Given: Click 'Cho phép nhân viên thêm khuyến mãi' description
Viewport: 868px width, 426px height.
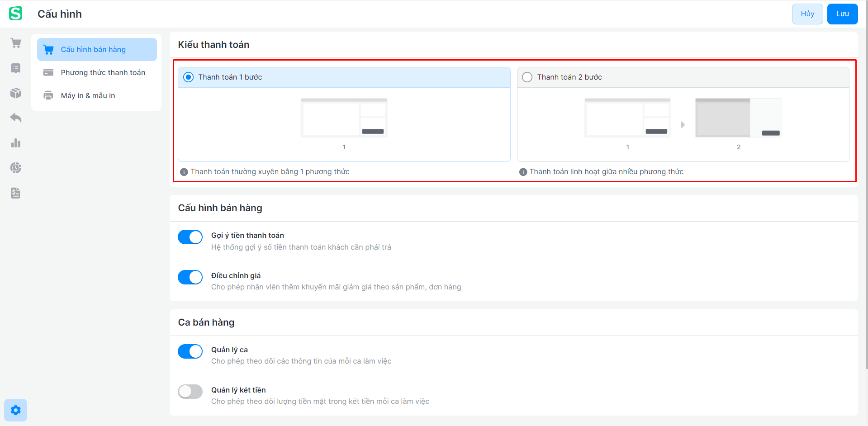Looking at the screenshot, I should [x=336, y=287].
